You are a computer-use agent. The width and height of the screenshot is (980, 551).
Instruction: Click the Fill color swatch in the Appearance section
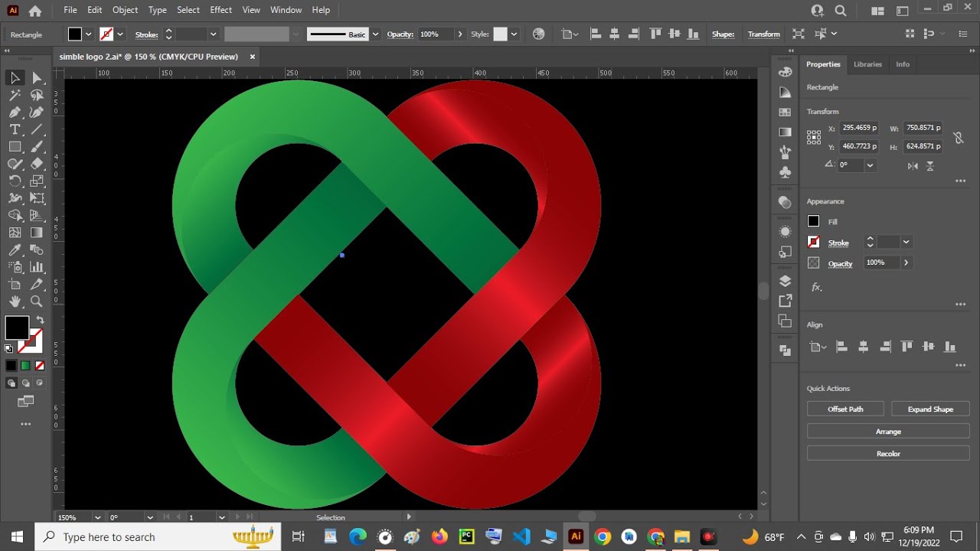[813, 221]
